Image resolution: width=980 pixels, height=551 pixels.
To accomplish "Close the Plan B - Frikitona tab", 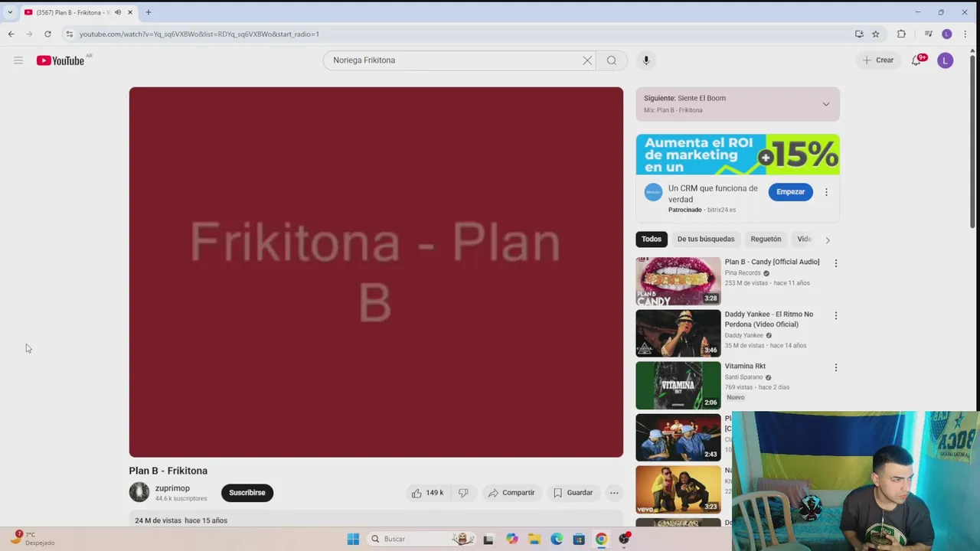I will coord(130,12).
